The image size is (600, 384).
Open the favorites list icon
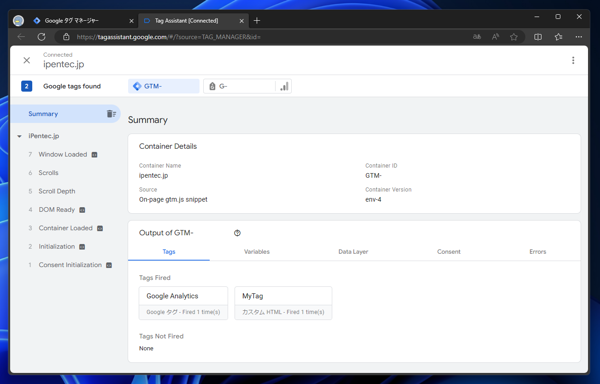pyautogui.click(x=558, y=37)
